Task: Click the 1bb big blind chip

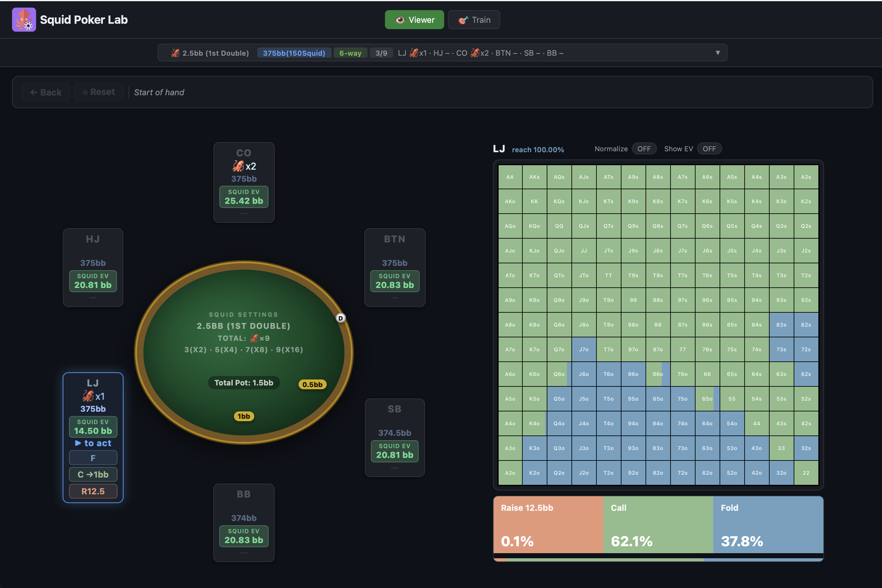Action: (243, 416)
